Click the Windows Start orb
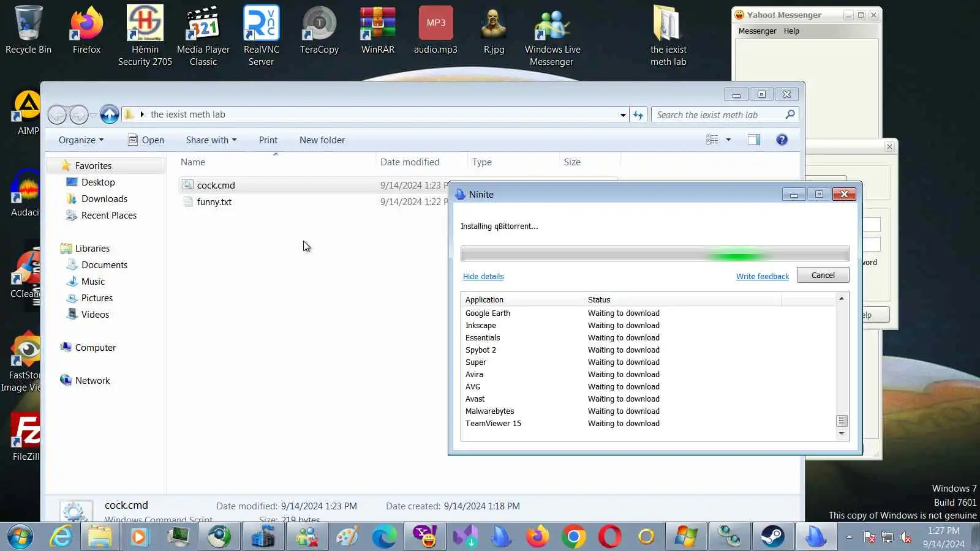980x551 pixels. pos(20,537)
